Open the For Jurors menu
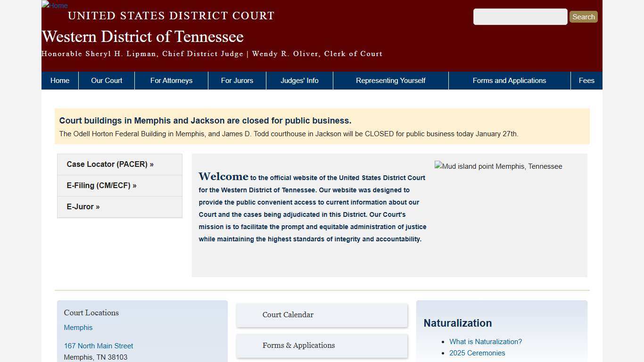This screenshot has width=644, height=362. pos(237,80)
